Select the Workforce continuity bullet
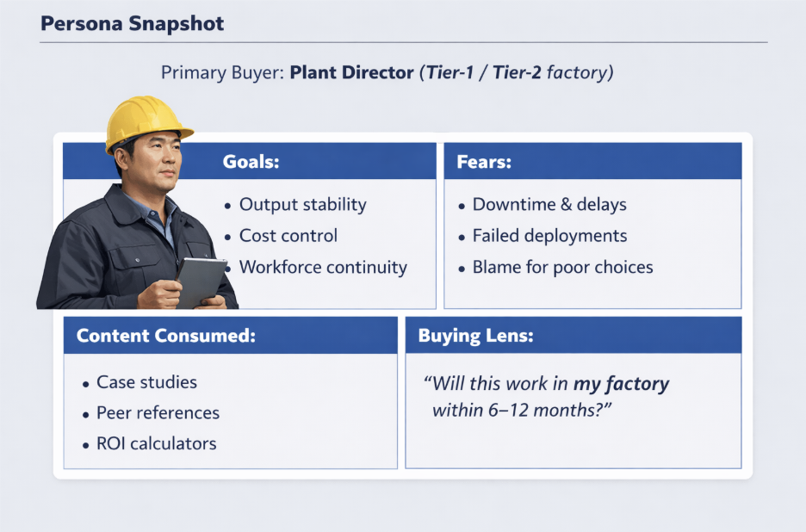The height and width of the screenshot is (532, 806). point(322,267)
